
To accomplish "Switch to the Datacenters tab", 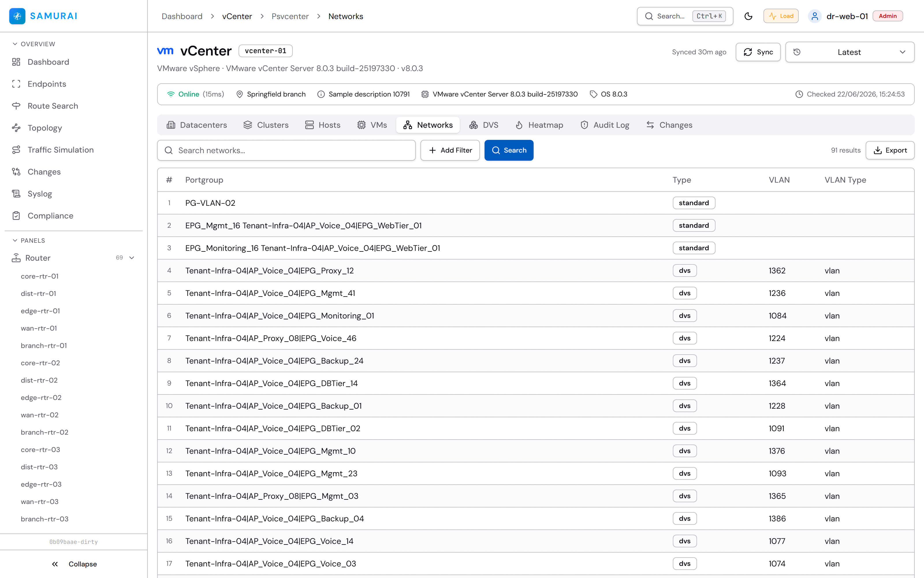I will tap(197, 125).
